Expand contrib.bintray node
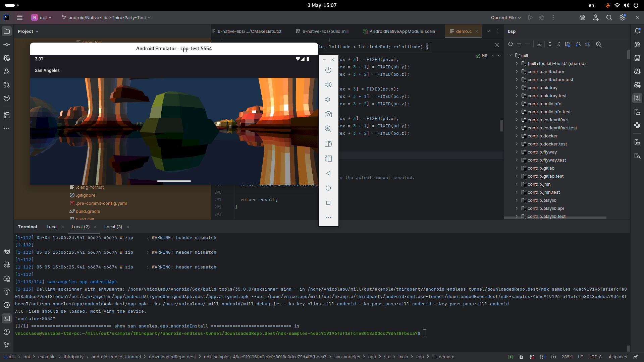The image size is (644, 362). click(517, 88)
